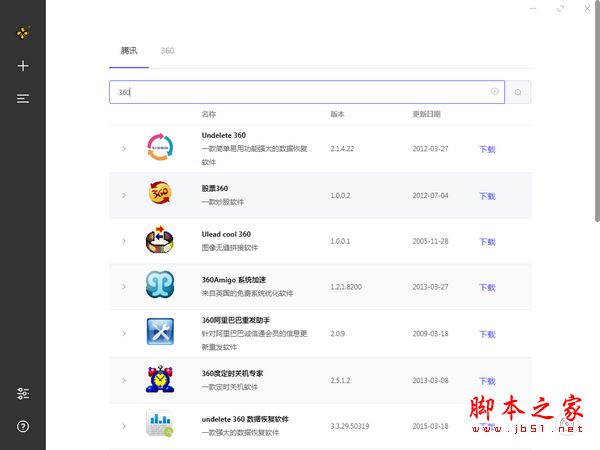
Task: Click version 3.3.29.50319
Action: pyautogui.click(x=350, y=426)
